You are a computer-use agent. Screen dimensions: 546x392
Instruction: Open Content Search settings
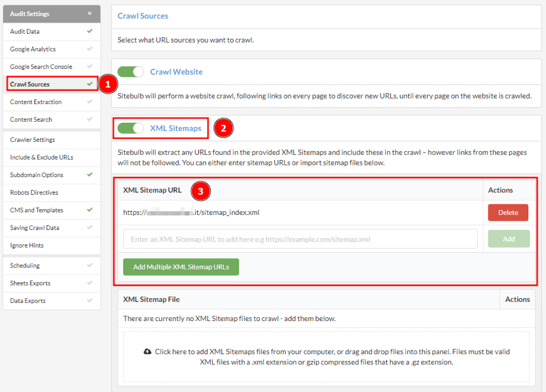(52, 119)
